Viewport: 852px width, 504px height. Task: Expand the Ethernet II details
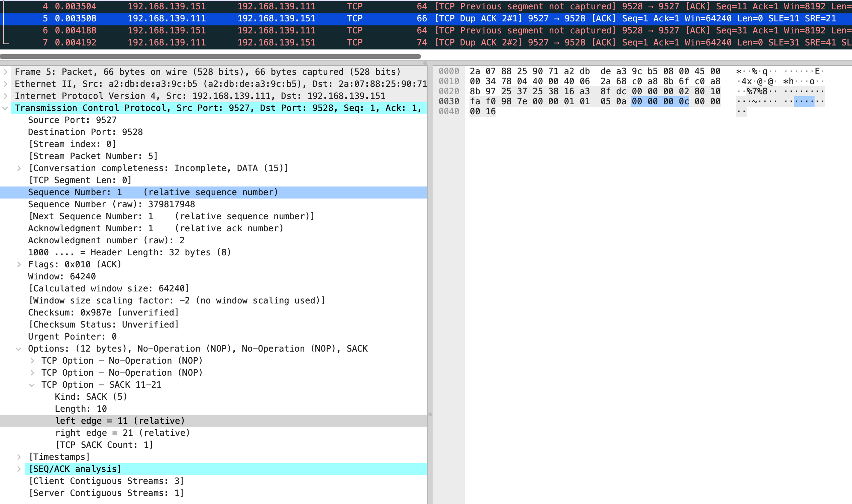(x=5, y=84)
